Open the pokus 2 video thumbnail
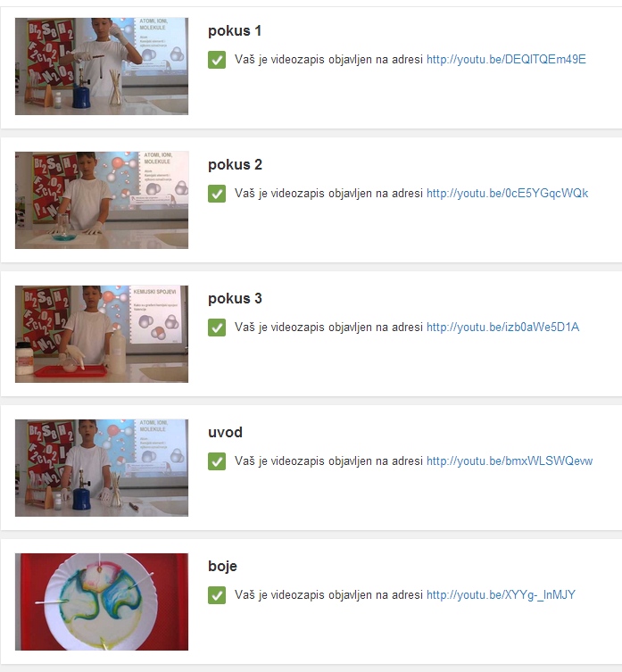 click(x=102, y=200)
